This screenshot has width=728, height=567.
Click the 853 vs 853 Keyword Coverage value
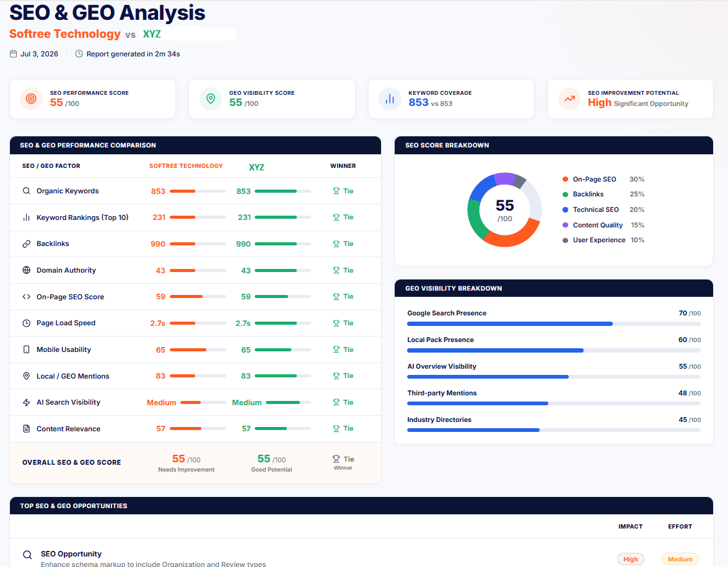(x=431, y=103)
